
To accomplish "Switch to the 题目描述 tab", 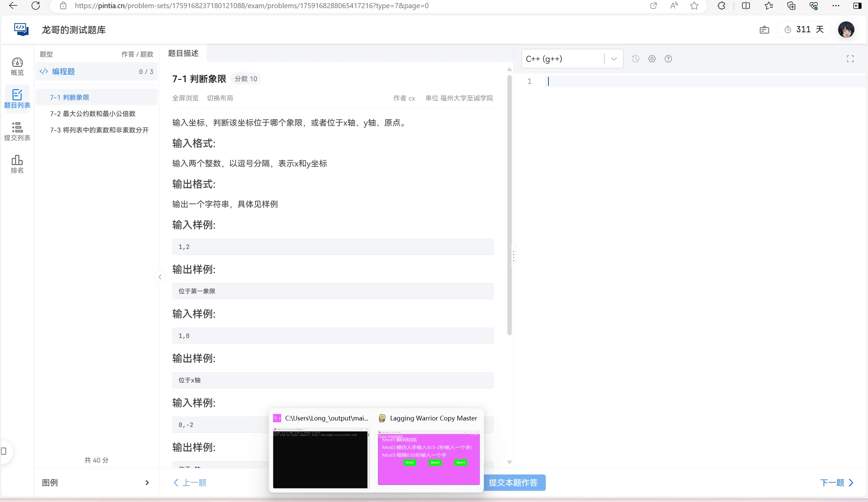I will click(x=183, y=53).
